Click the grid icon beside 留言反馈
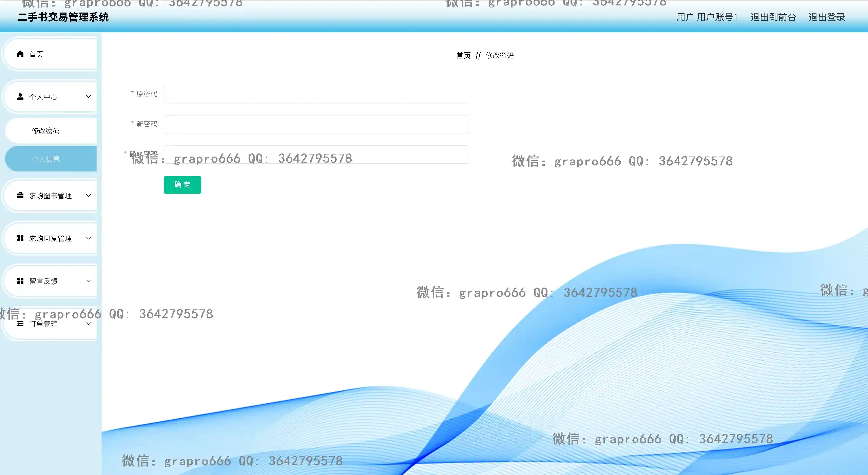The width and height of the screenshot is (868, 475). pos(20,281)
